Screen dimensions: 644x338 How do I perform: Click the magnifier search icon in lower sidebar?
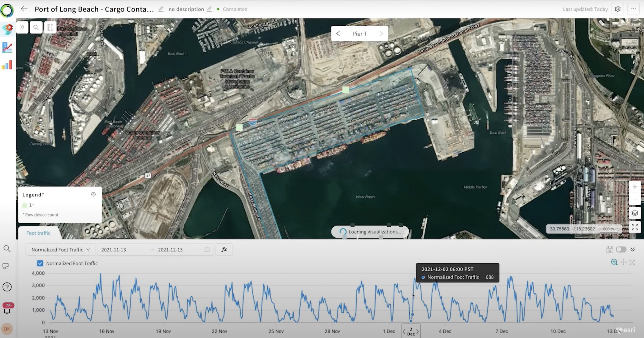(x=7, y=248)
